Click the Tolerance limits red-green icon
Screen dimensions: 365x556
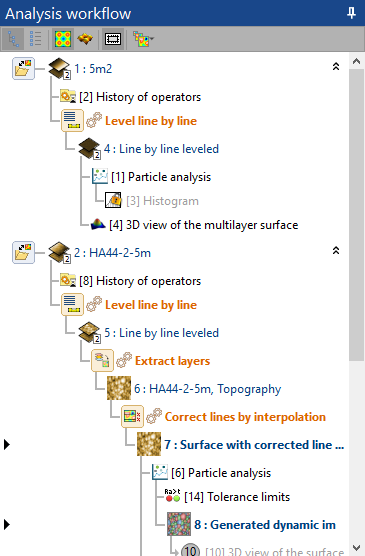coord(173,495)
